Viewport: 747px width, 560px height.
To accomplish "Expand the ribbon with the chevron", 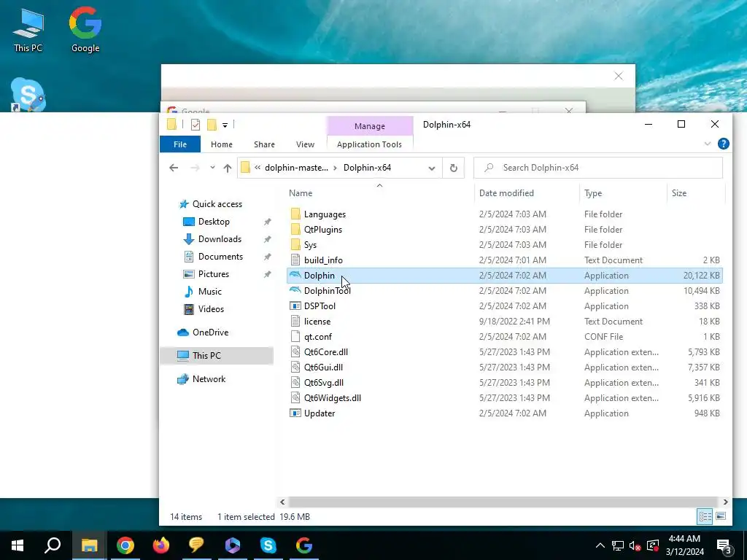I will tap(708, 144).
